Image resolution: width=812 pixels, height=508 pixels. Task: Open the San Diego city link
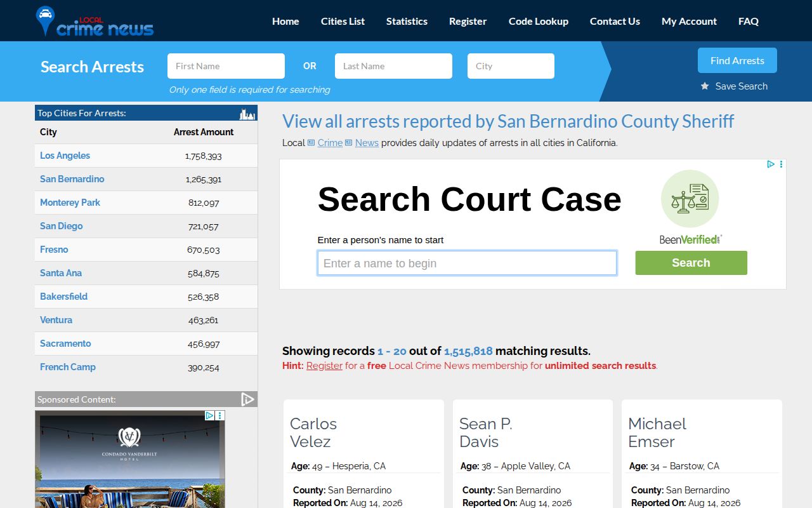point(61,226)
